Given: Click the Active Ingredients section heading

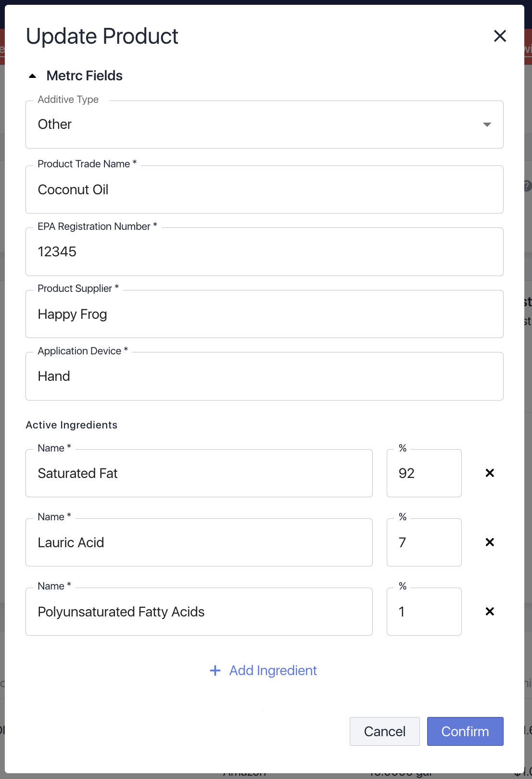Looking at the screenshot, I should [72, 425].
